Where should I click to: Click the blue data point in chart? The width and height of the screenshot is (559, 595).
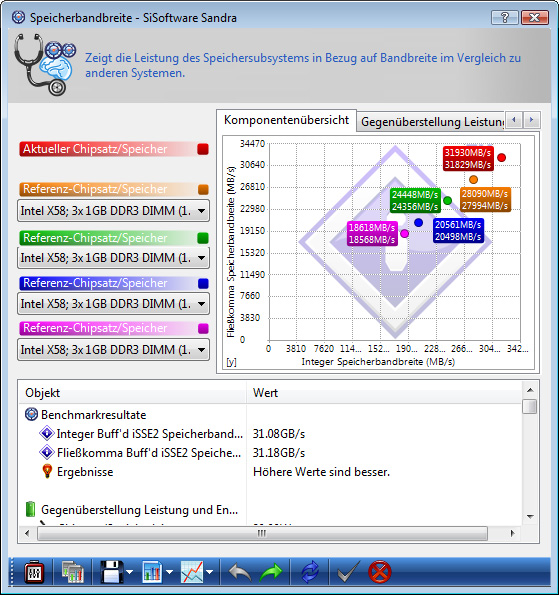tap(419, 223)
